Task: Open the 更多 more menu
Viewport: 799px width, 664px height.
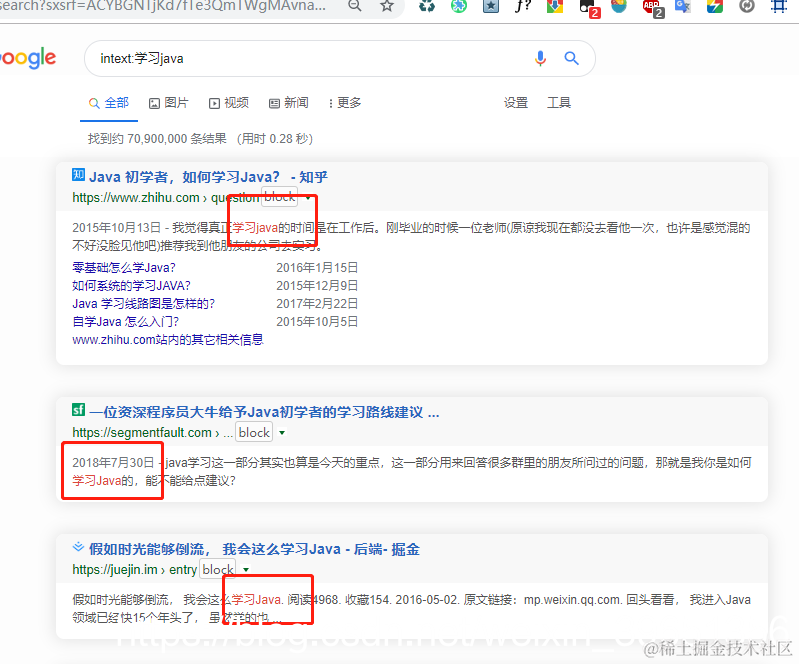Action: [x=345, y=103]
